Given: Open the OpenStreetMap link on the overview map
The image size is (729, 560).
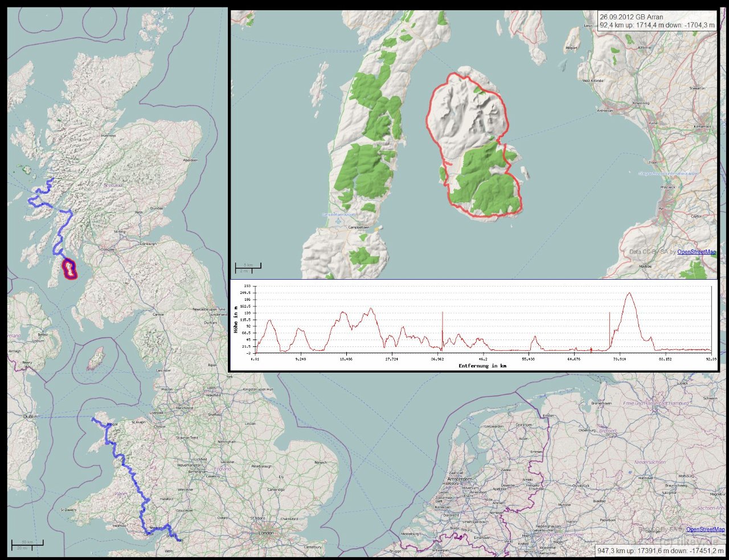Looking at the screenshot, I should [x=706, y=529].
